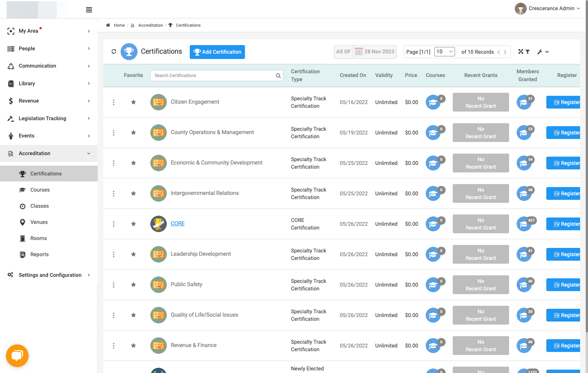Go to next page with right chevron
588x373 pixels.
coord(505,52)
